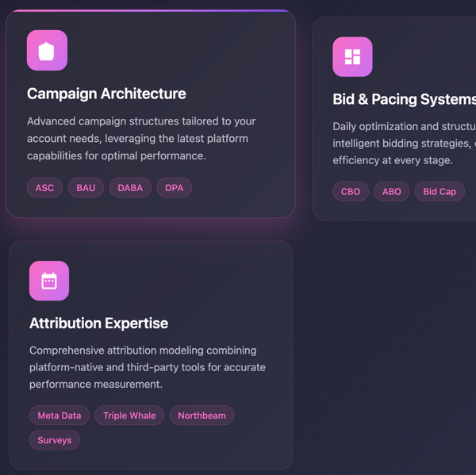The width and height of the screenshot is (476, 475).
Task: Click the Bid & Pacing description text
Action: pos(404,144)
